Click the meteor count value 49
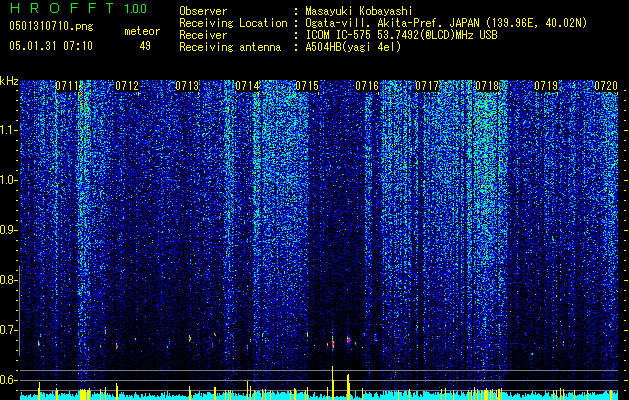Image resolution: width=629 pixels, height=400 pixels. tap(145, 46)
